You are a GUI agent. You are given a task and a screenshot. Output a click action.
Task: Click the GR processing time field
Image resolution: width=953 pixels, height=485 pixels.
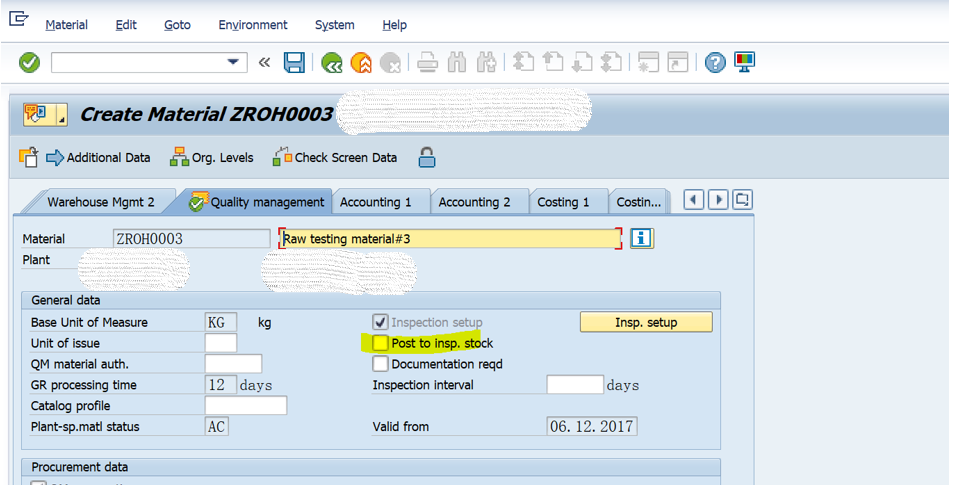[221, 385]
